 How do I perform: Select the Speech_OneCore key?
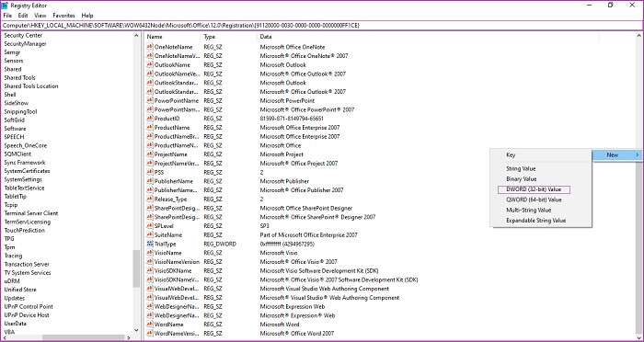coord(26,146)
